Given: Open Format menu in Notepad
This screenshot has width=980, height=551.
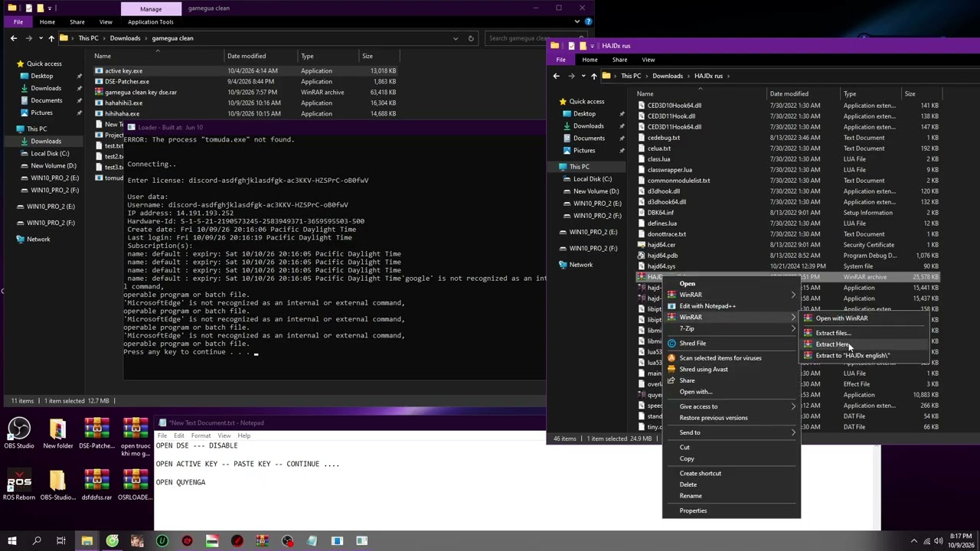Looking at the screenshot, I should coord(201,435).
